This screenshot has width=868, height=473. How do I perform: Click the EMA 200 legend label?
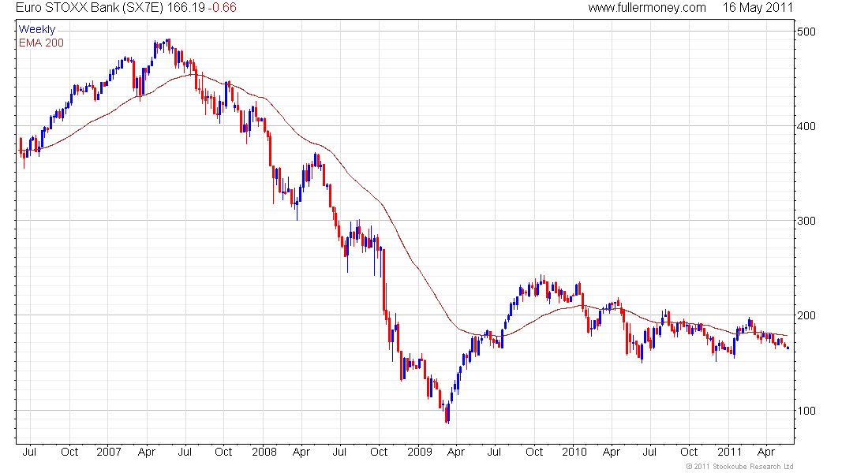pos(42,43)
